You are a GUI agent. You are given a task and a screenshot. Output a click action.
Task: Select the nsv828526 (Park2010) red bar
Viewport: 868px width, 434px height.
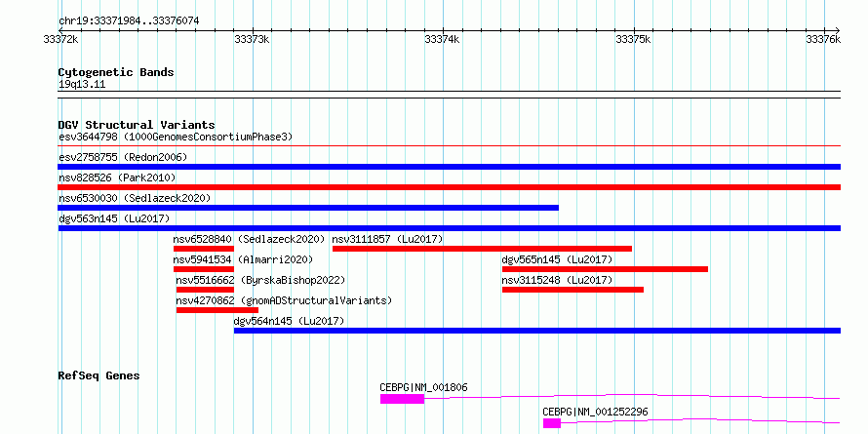click(449, 187)
